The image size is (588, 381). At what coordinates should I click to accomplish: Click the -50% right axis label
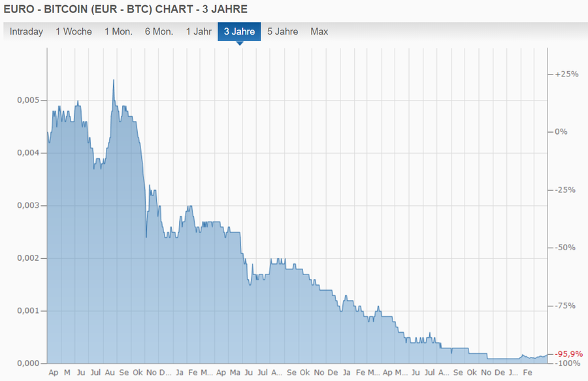click(566, 248)
